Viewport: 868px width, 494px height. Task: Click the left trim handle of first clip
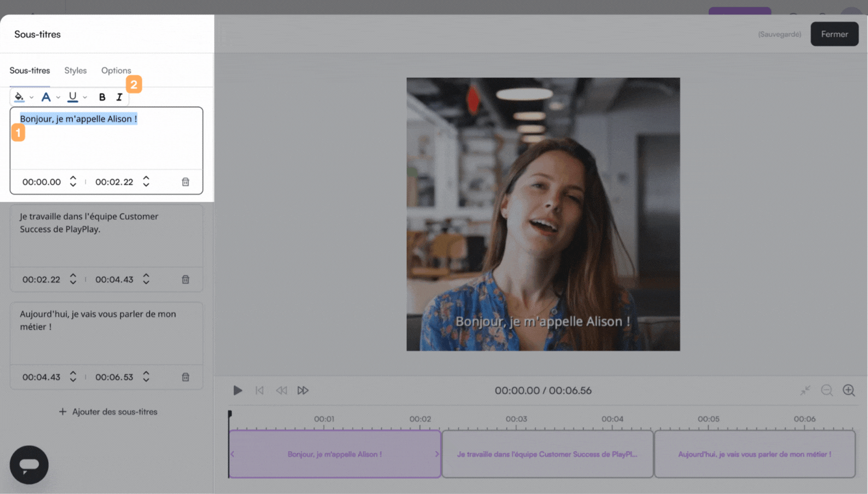(233, 454)
